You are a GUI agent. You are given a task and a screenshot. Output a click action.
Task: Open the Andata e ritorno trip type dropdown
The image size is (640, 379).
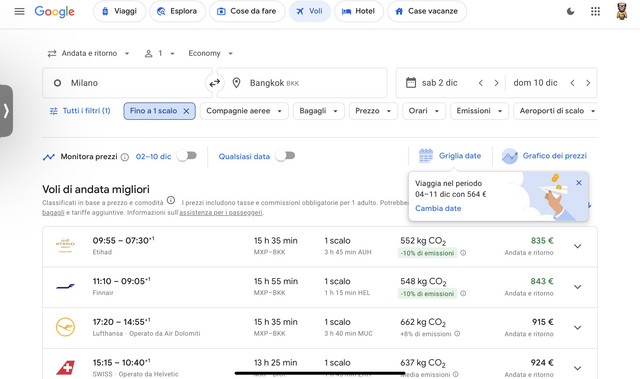[89, 53]
